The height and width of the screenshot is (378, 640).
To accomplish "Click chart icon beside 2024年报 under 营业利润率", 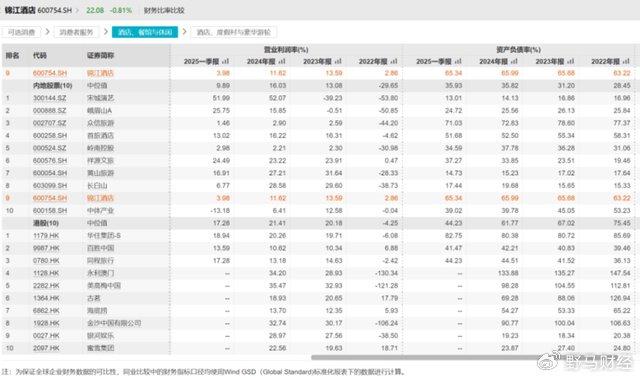I will tap(282, 62).
